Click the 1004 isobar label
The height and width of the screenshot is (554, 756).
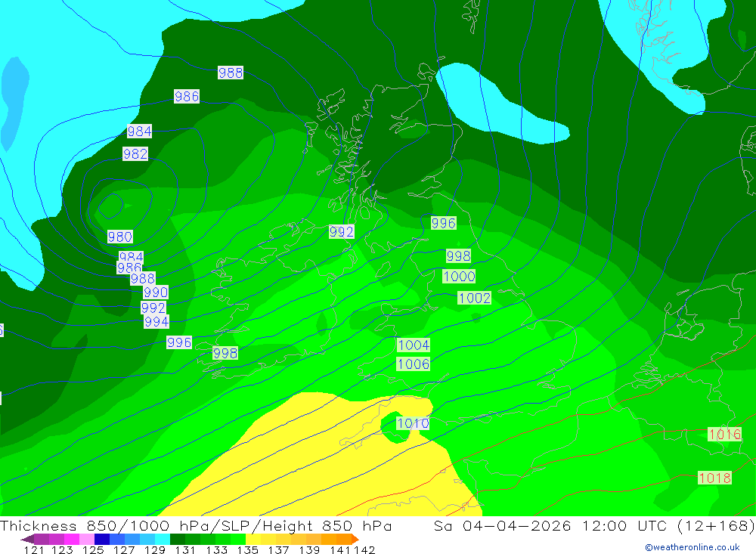coord(414,345)
